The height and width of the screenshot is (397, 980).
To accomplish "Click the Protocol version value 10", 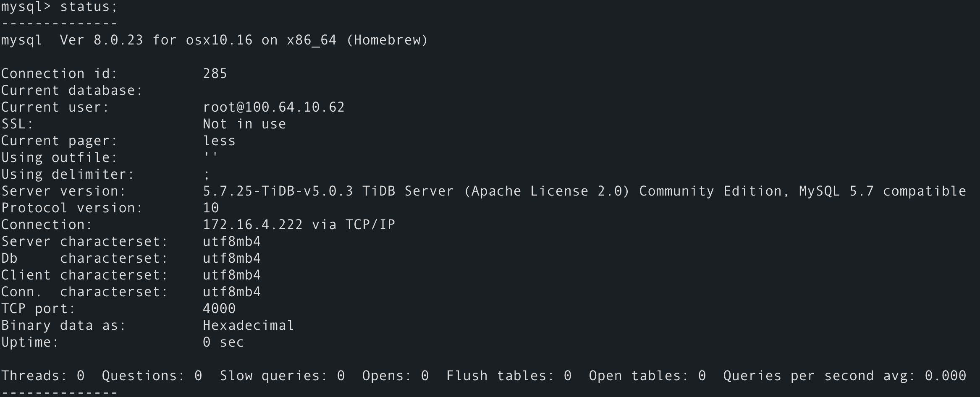I will (211, 208).
